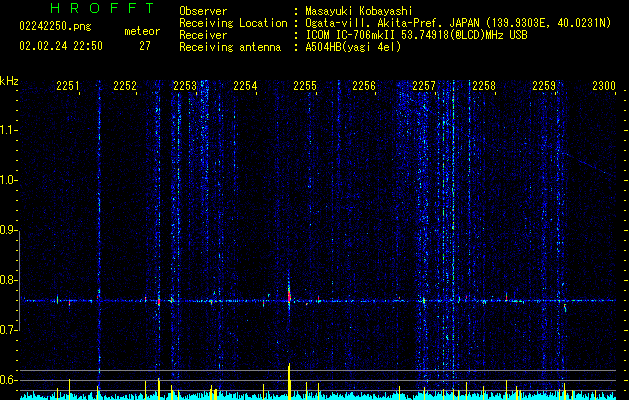Click the meteor count value 27
629x400 pixels.
(145, 46)
